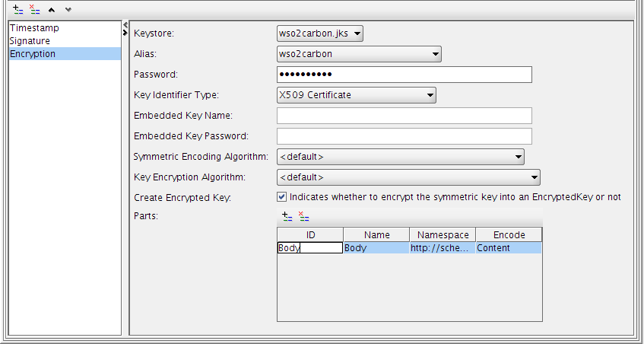Select the Encode cell showing Content
The image size is (644, 344).
(x=509, y=248)
